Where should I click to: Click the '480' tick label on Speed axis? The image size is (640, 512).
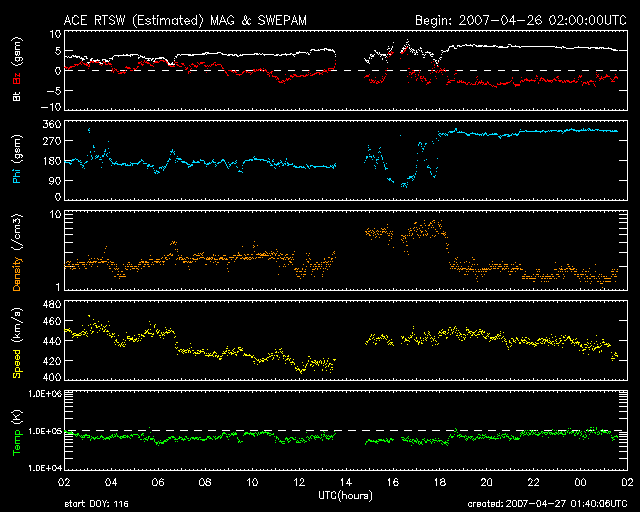52,304
